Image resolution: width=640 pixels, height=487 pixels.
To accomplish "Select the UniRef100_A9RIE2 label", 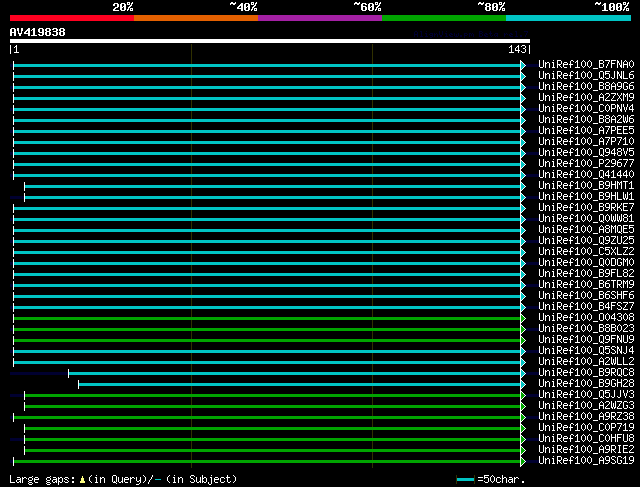I will [x=586, y=450].
